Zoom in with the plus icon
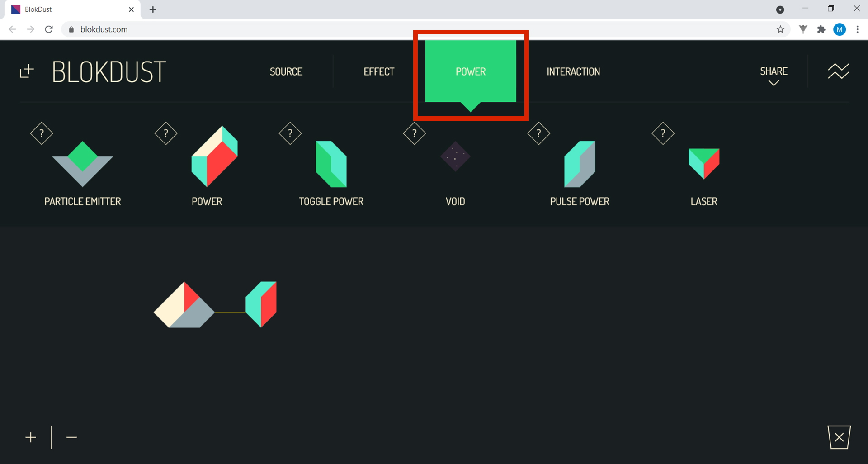This screenshot has width=868, height=464. point(31,437)
